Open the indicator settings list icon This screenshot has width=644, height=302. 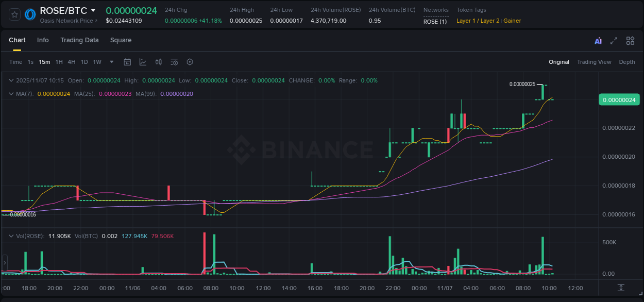(174, 62)
